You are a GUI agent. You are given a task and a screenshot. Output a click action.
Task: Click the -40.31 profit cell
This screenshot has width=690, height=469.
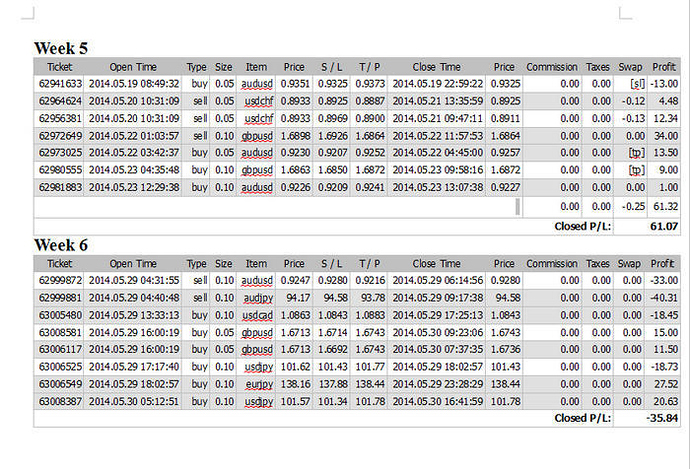664,298
